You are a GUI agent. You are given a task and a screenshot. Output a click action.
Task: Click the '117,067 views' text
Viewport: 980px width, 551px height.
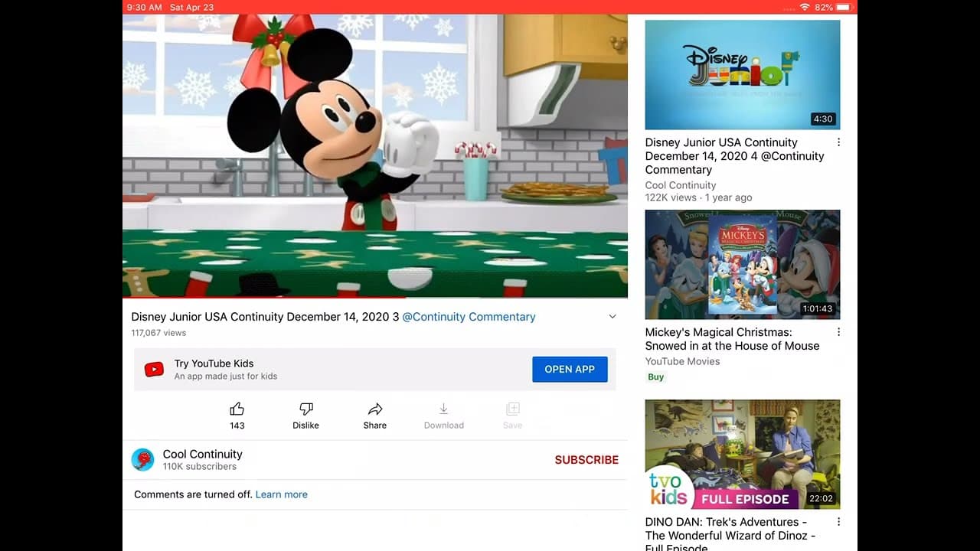point(158,333)
